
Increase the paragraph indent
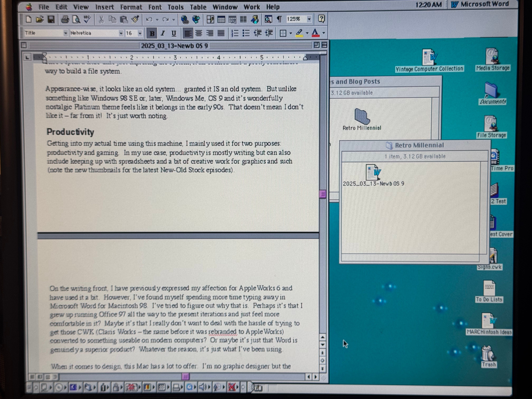[269, 33]
